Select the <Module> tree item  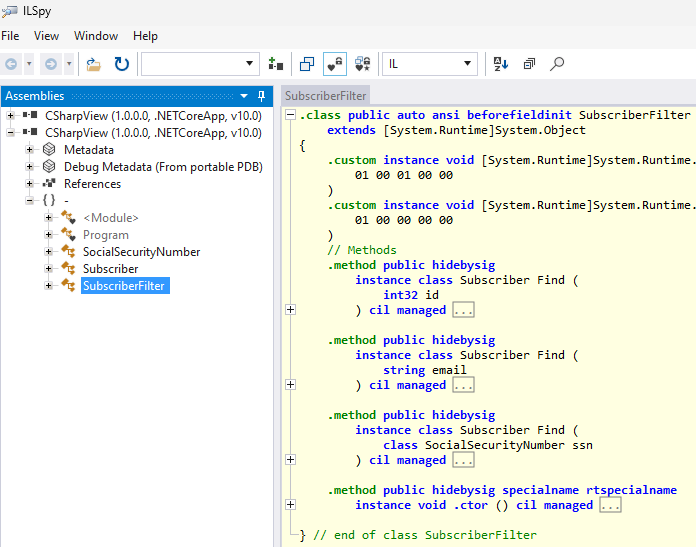(x=111, y=218)
